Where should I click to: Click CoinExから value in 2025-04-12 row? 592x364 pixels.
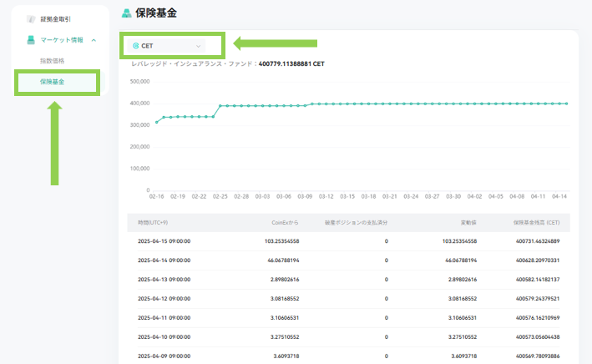pos(285,298)
